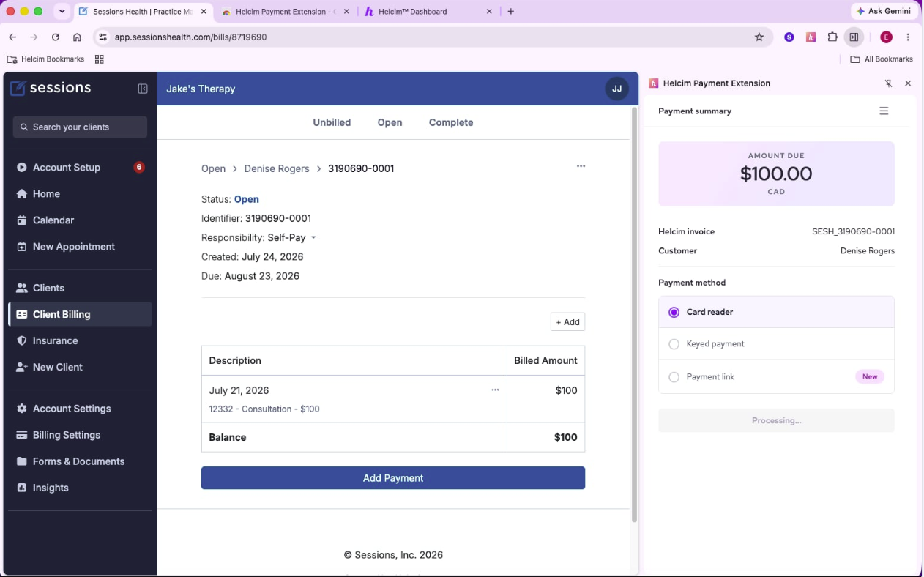924x577 pixels.
Task: Open the Extensions puzzle icon
Action: click(832, 37)
